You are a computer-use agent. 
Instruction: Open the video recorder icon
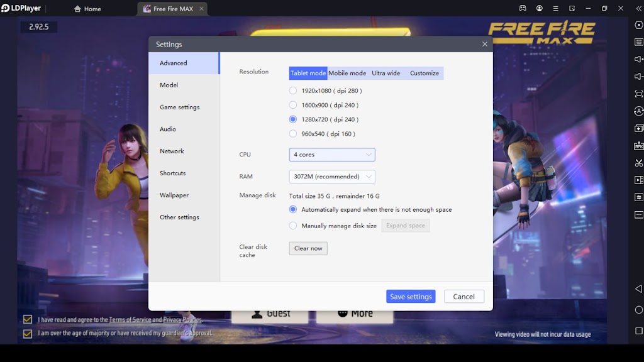[x=639, y=180]
